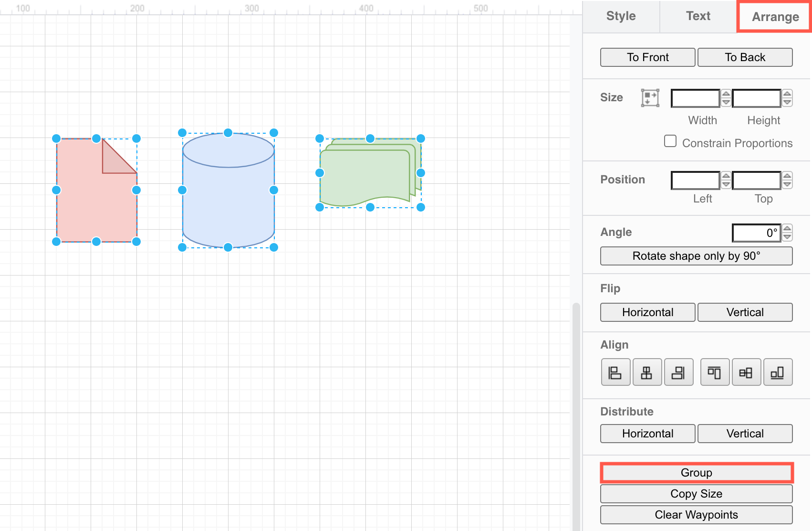Click inside the Left position field

695,180
